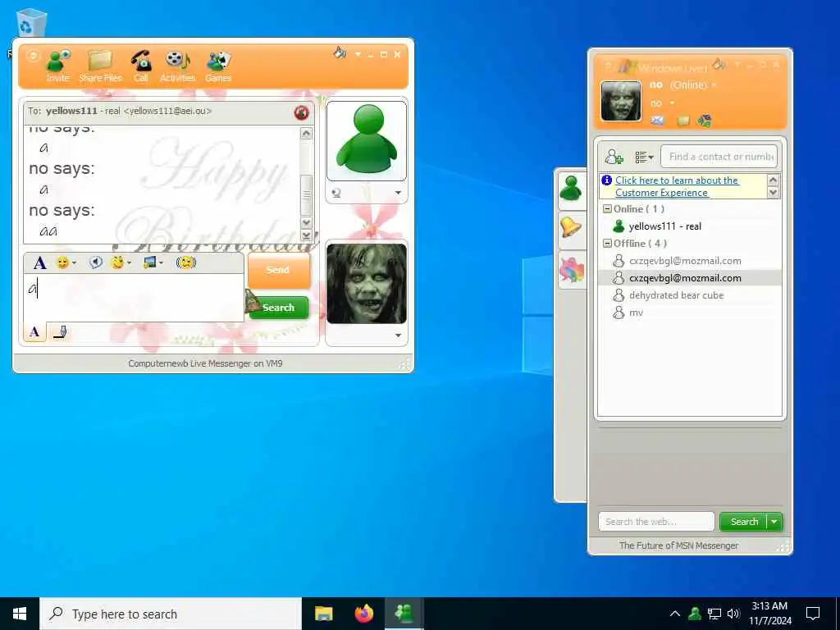
Task: Click the smiley emoticon icon
Action: 62,262
